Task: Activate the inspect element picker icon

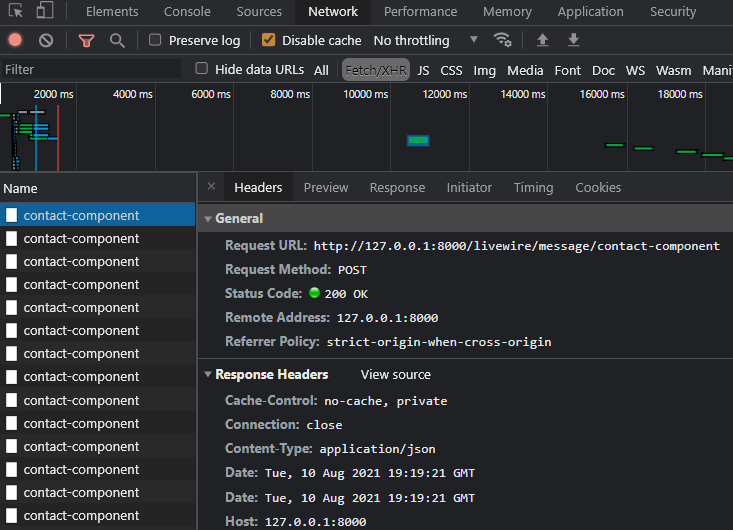Action: 15,10
